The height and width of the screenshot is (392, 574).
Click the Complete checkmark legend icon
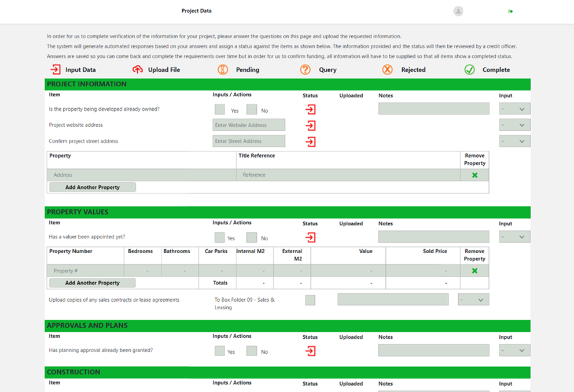[469, 69]
